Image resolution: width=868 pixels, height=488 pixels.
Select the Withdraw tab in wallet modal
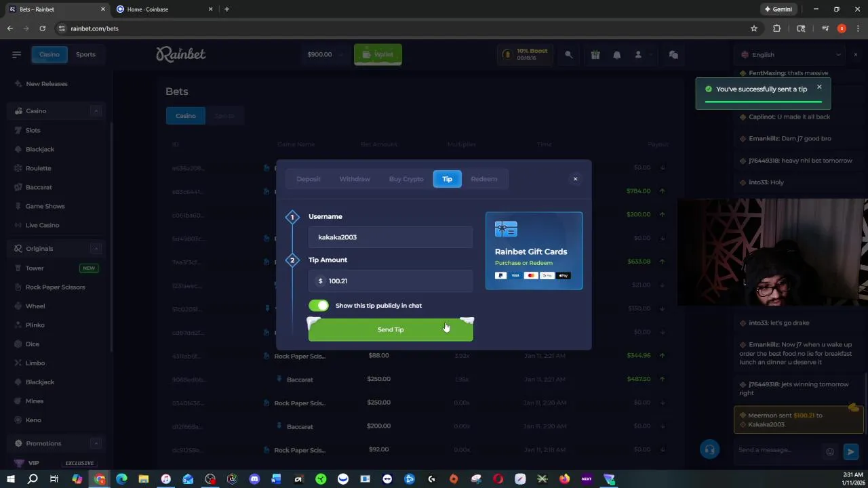(x=355, y=179)
